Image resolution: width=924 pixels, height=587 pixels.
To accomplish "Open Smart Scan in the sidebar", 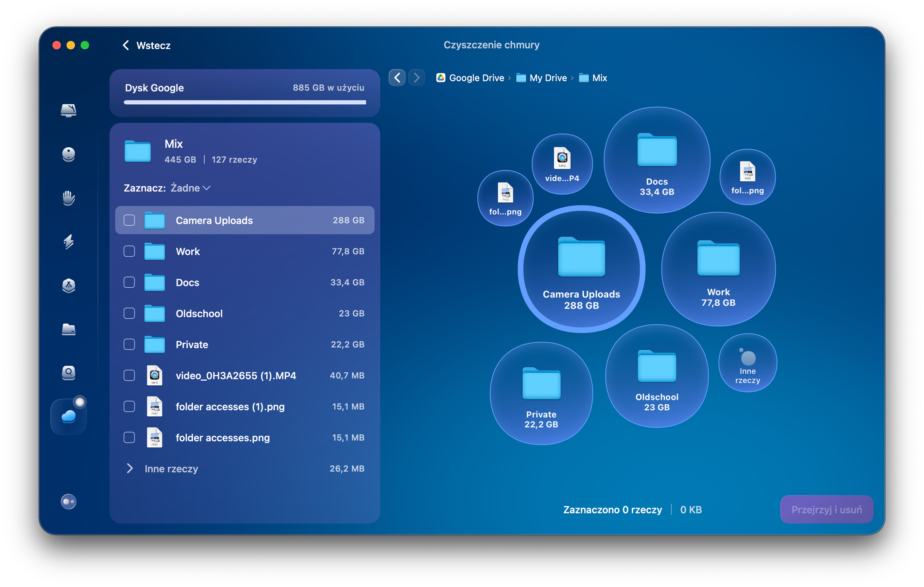I will click(68, 111).
